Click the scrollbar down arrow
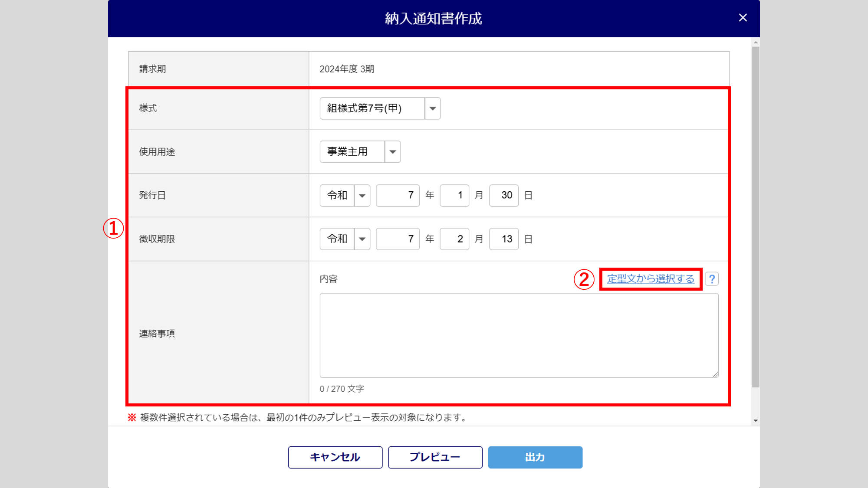 pyautogui.click(x=756, y=420)
